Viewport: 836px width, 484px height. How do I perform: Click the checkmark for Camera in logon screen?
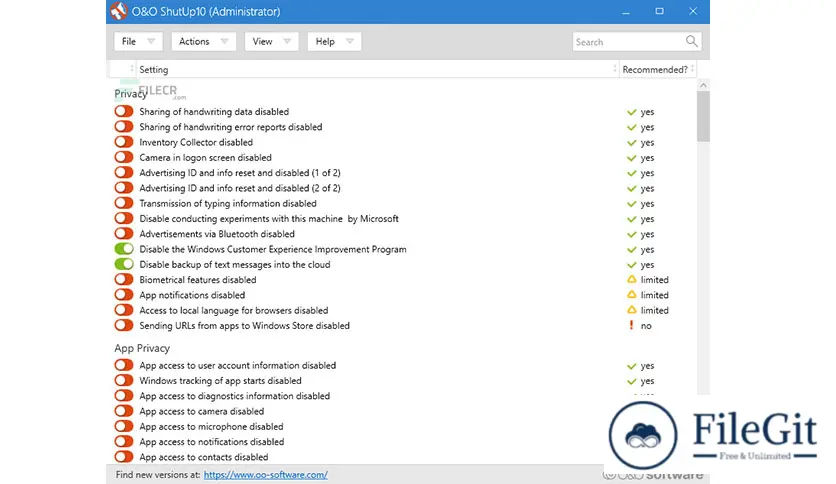pos(632,158)
